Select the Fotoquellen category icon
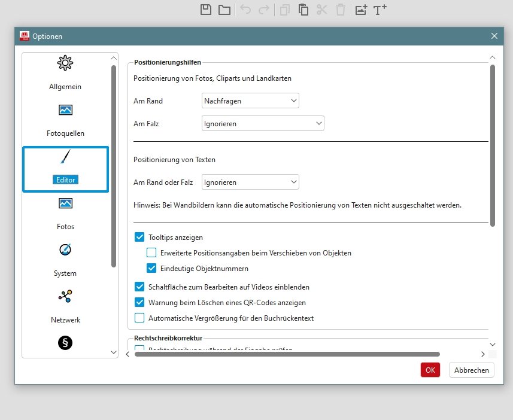The image size is (513, 420). click(x=65, y=110)
